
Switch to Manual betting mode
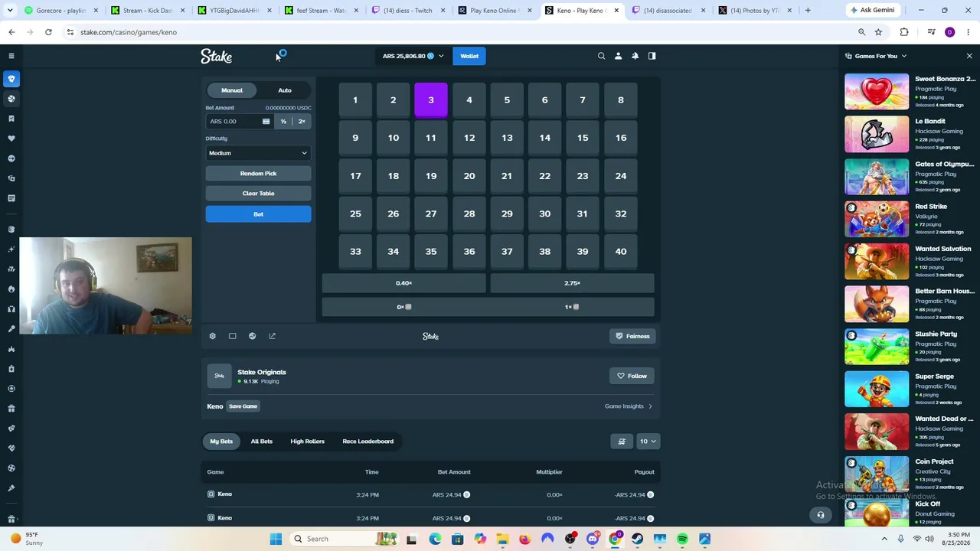point(232,90)
